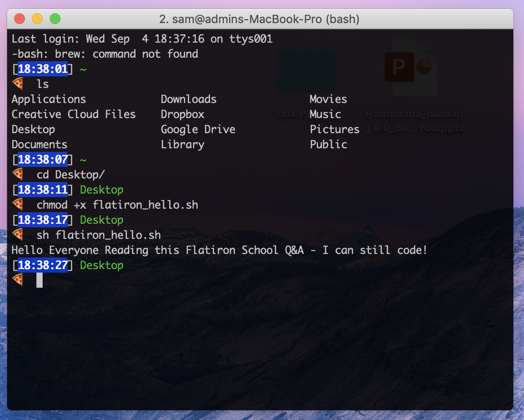The image size is (524, 420).
Task: Click the terminal window title text
Action: coord(259,19)
